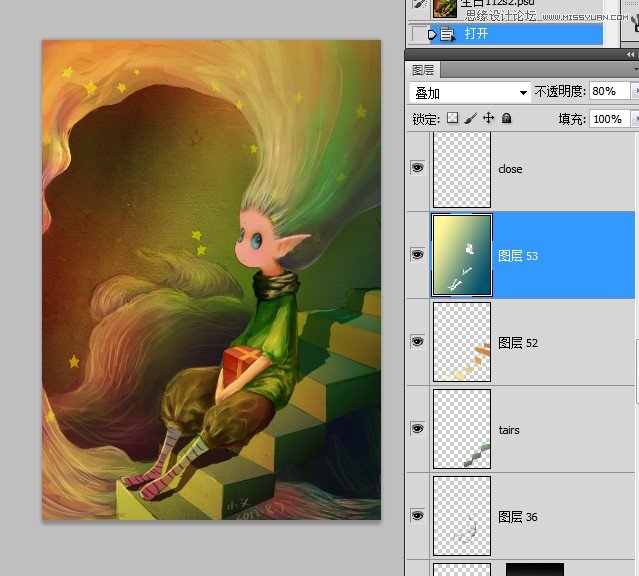Image resolution: width=639 pixels, height=576 pixels.
Task: Click the fill 100% input field
Action: [x=606, y=119]
